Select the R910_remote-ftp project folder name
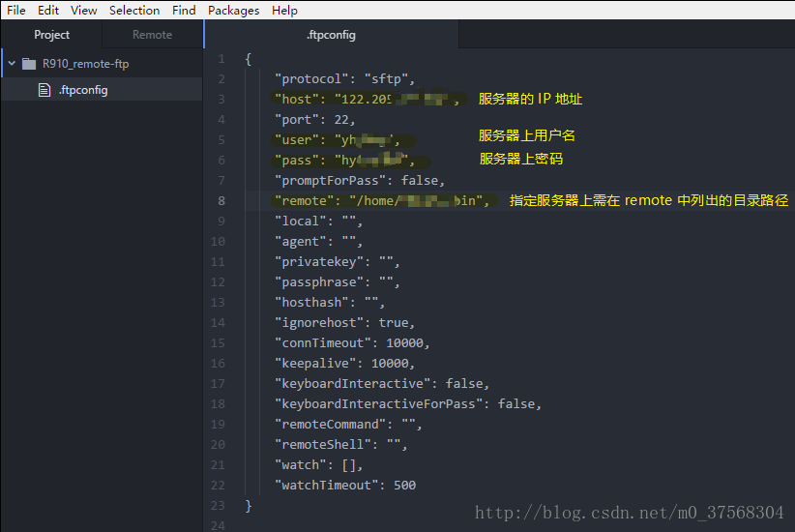The height and width of the screenshot is (532, 795). [86, 64]
